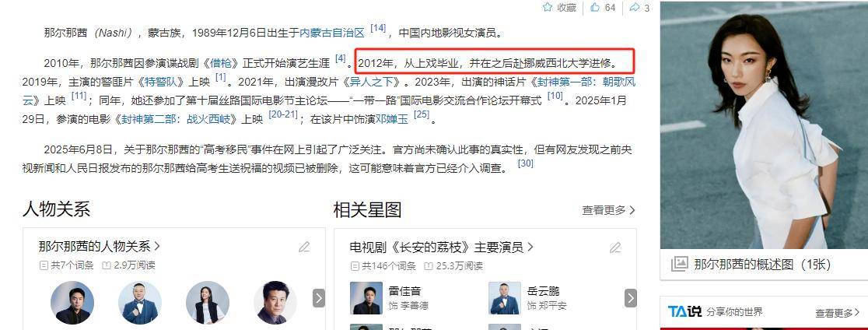This screenshot has height=330, width=868.
Task: Open the 借枪 drama link
Action: [x=220, y=62]
